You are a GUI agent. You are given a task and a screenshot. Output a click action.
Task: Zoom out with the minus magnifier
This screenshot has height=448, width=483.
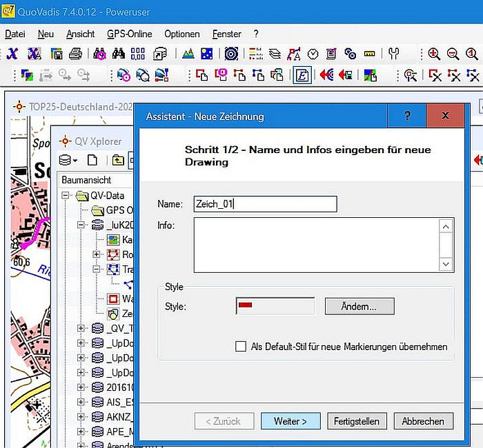[x=453, y=54]
